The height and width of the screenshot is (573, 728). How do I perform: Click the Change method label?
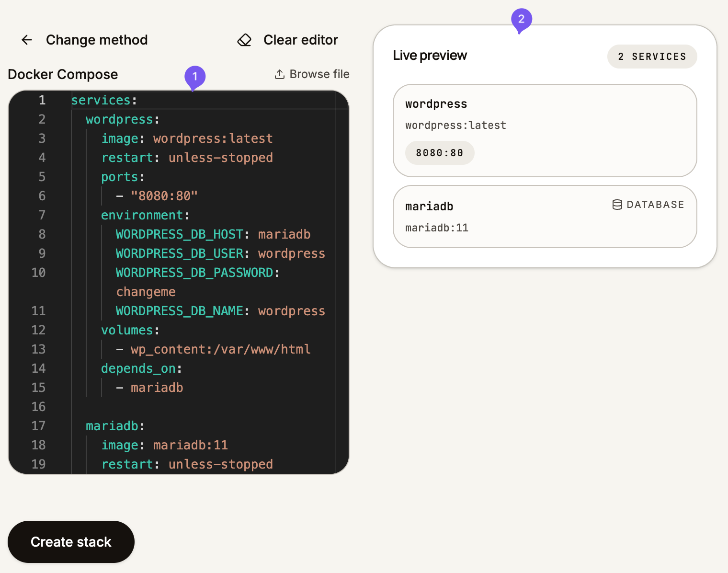tap(97, 40)
